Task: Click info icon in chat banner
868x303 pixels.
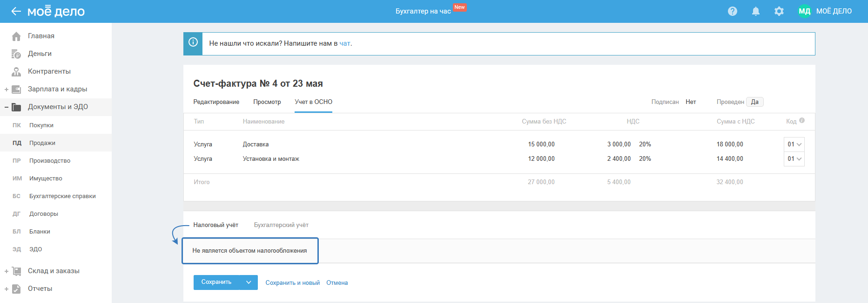Action: pos(193,42)
